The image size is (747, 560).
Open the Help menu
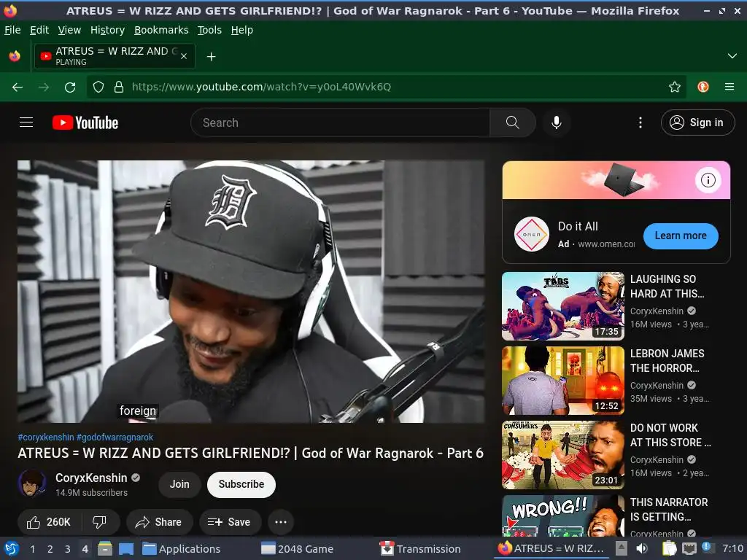[242, 30]
